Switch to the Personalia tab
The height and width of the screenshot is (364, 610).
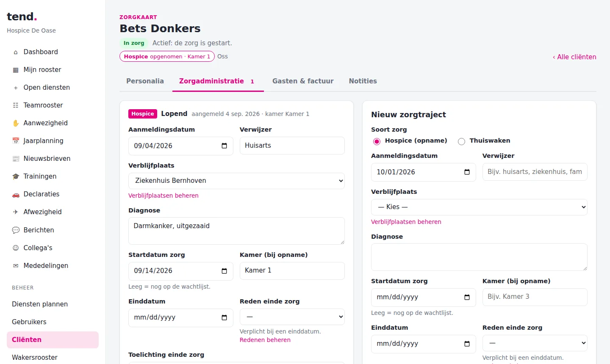(x=145, y=81)
